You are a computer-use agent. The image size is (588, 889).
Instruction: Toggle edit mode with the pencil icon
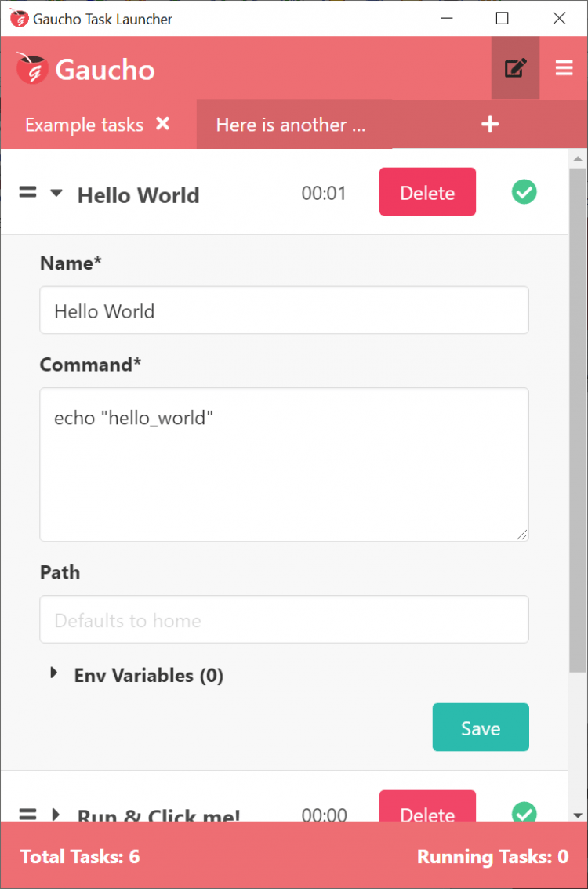click(515, 68)
